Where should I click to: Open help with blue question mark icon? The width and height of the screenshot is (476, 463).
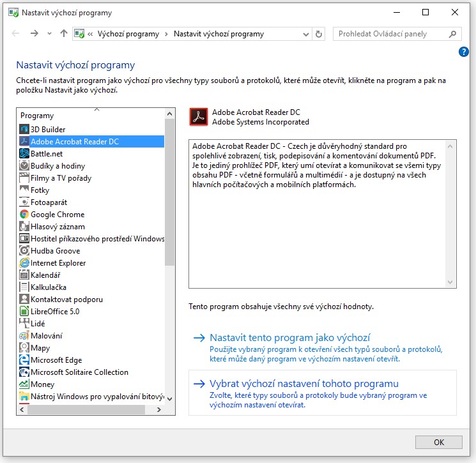[x=464, y=52]
